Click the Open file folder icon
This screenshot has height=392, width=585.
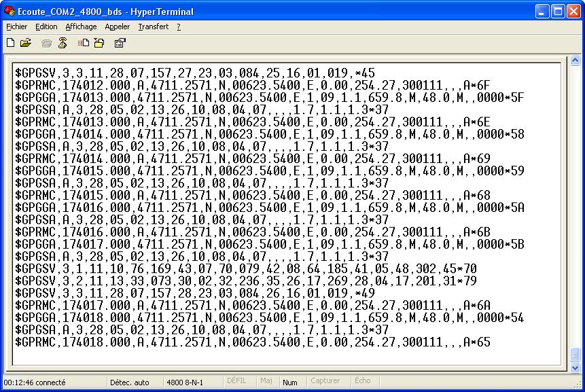point(26,43)
